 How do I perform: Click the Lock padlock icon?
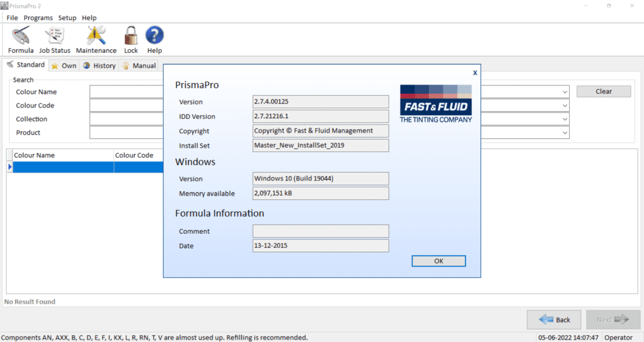(131, 36)
